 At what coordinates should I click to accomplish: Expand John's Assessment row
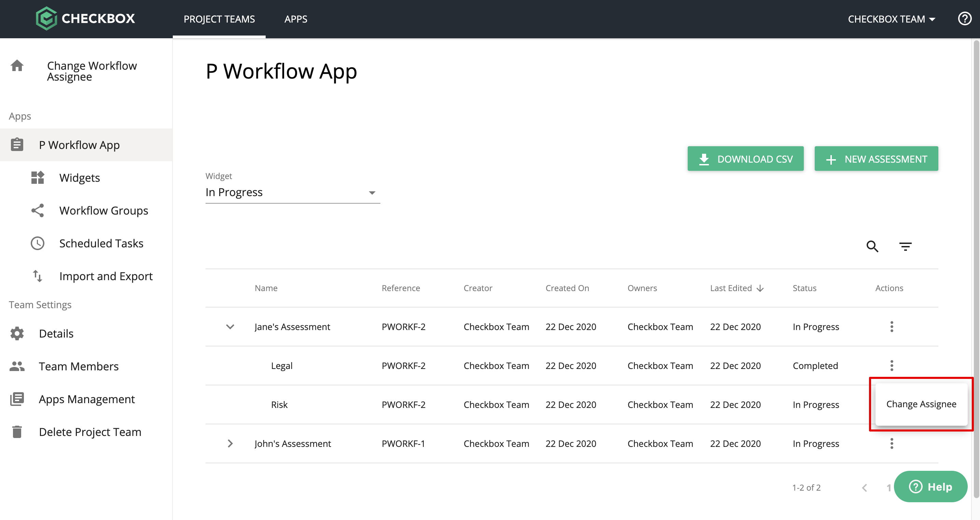[x=230, y=443]
